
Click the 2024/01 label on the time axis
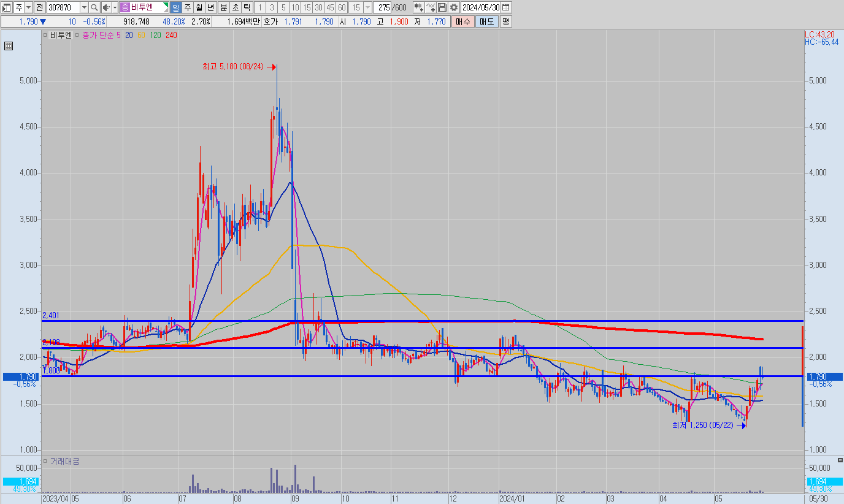point(512,499)
